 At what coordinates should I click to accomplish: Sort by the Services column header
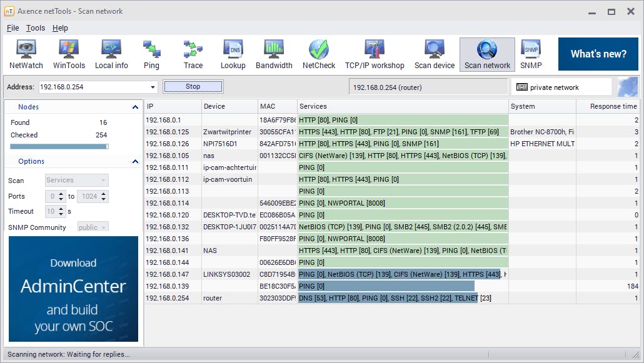[x=403, y=106]
